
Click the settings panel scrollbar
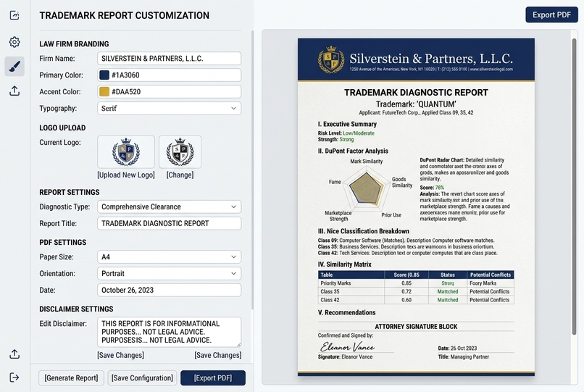pos(253,170)
